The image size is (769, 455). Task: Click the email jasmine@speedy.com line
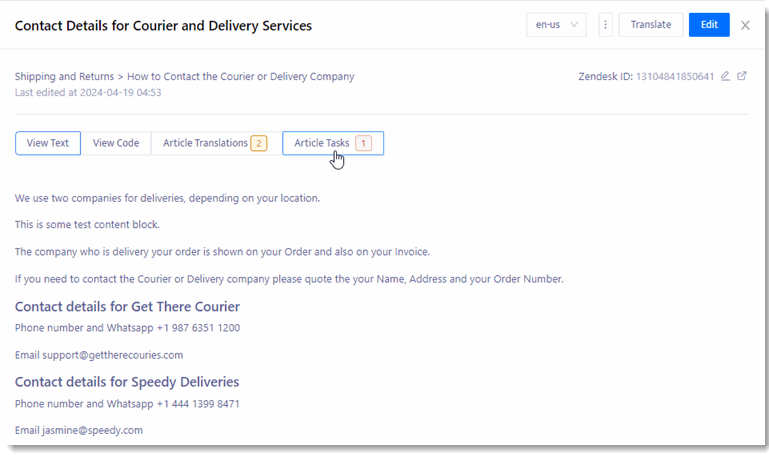pyautogui.click(x=78, y=430)
